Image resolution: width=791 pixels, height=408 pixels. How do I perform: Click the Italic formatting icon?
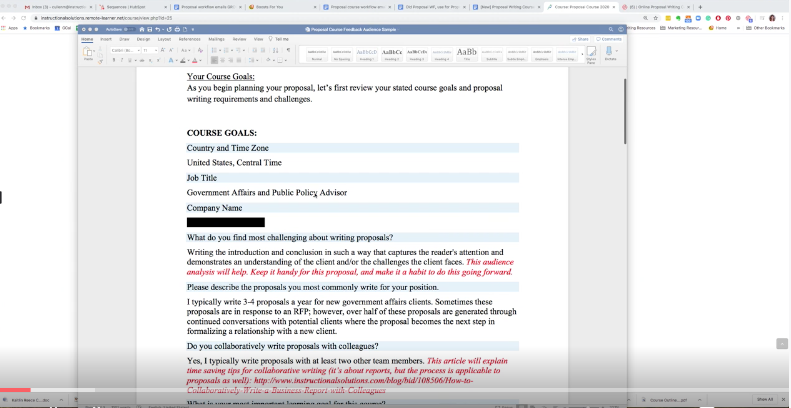point(122,60)
